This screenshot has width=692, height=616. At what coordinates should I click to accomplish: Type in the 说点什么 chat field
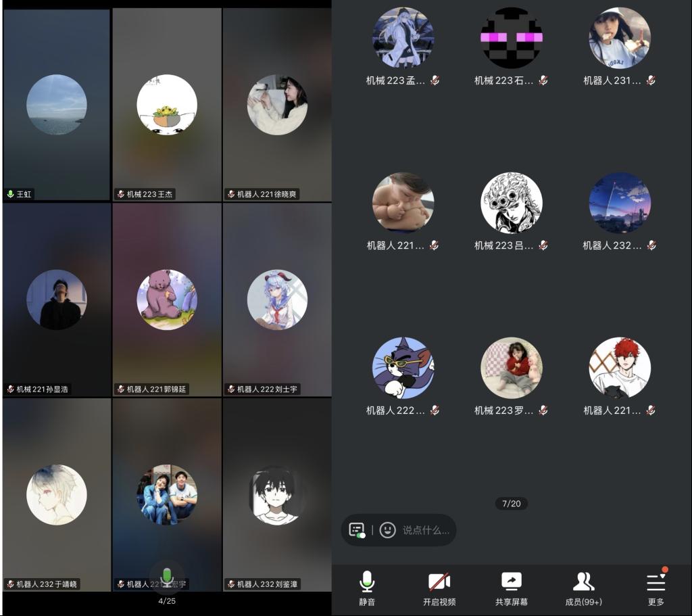(426, 530)
